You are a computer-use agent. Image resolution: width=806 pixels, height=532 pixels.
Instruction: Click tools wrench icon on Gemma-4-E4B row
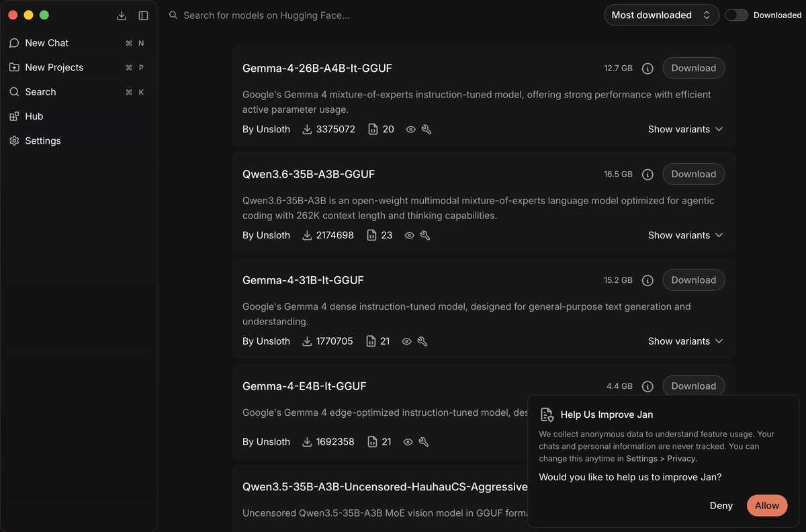coord(423,442)
